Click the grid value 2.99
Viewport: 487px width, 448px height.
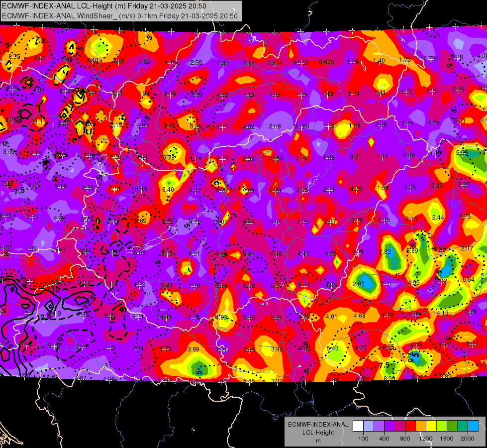pos(276,190)
